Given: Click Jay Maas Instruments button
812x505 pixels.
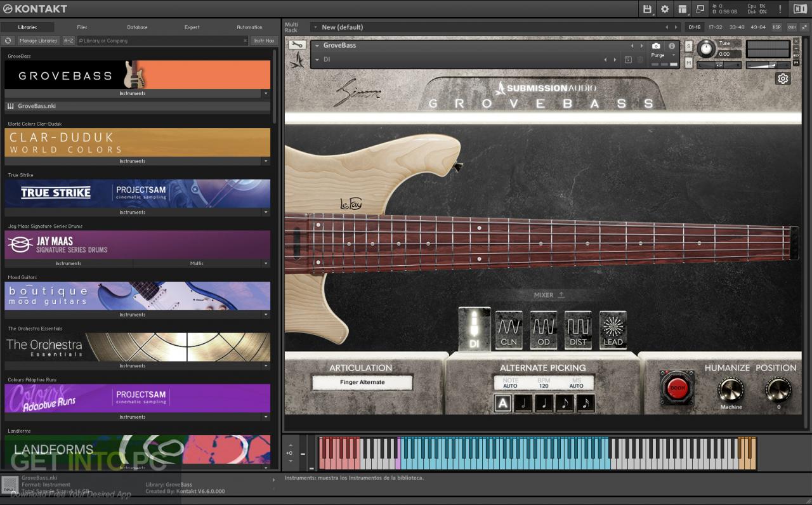Looking at the screenshot, I should pos(68,263).
